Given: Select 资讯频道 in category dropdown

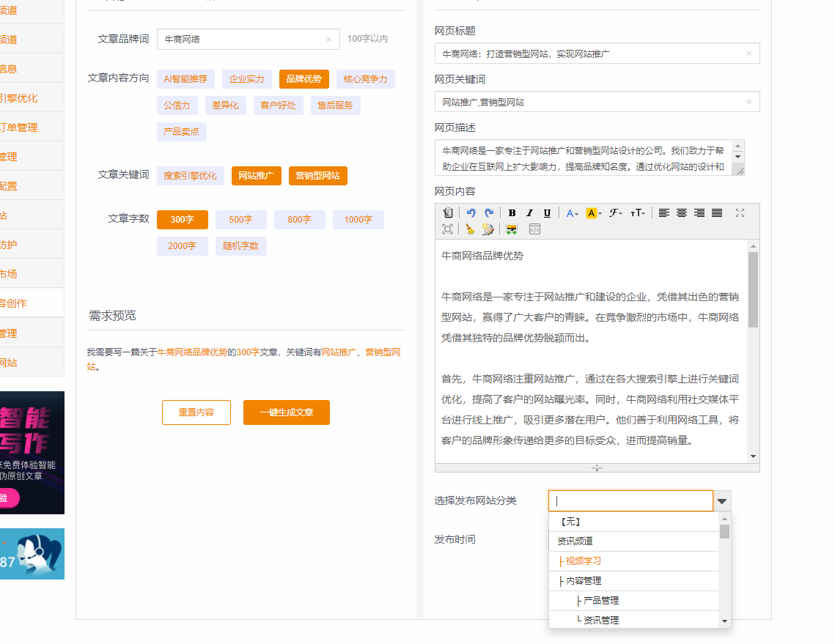Looking at the screenshot, I should (x=633, y=541).
